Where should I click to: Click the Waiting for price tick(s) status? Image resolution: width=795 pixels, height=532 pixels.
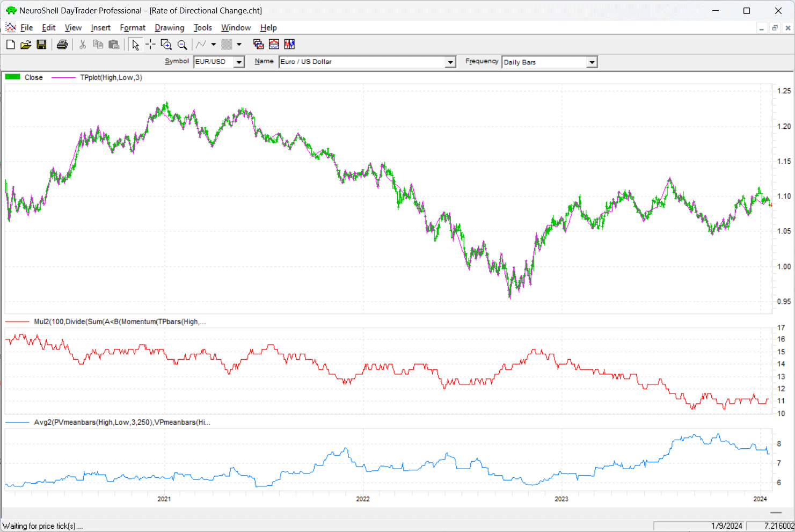pyautogui.click(x=43, y=526)
